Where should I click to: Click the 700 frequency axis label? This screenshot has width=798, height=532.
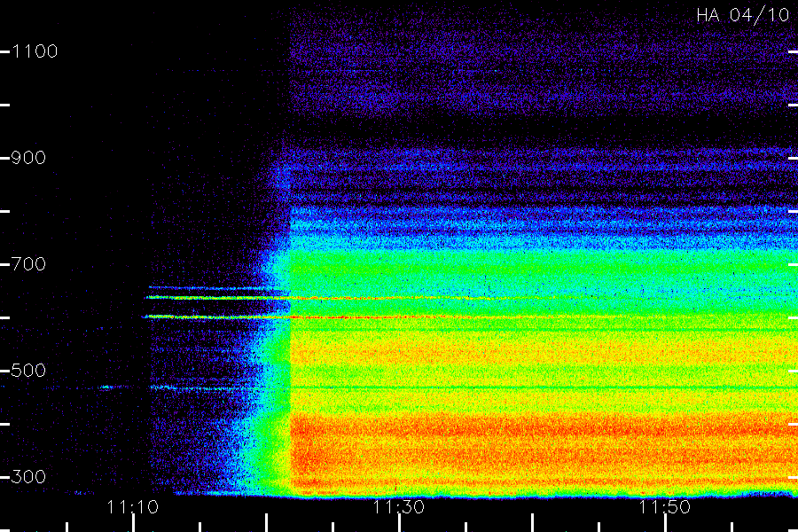pos(28,264)
